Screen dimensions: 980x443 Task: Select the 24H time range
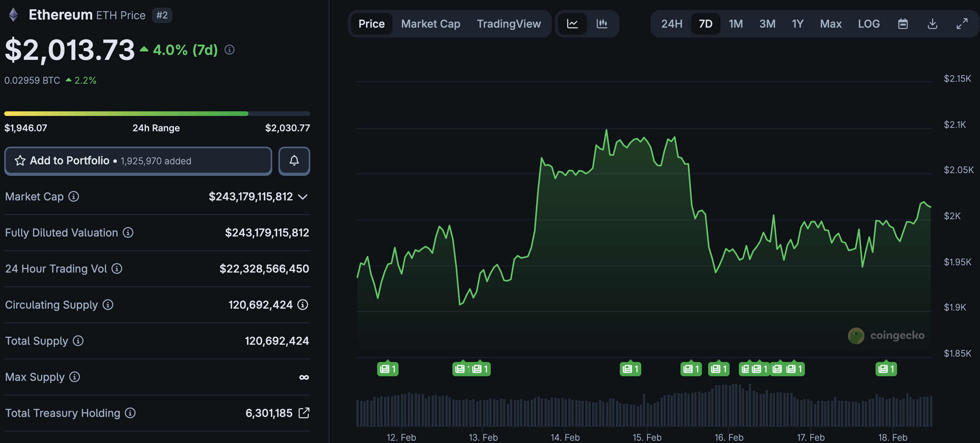pos(672,24)
